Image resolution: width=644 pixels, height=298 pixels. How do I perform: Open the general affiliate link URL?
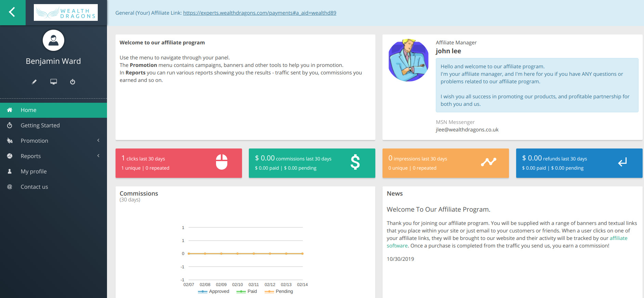259,13
